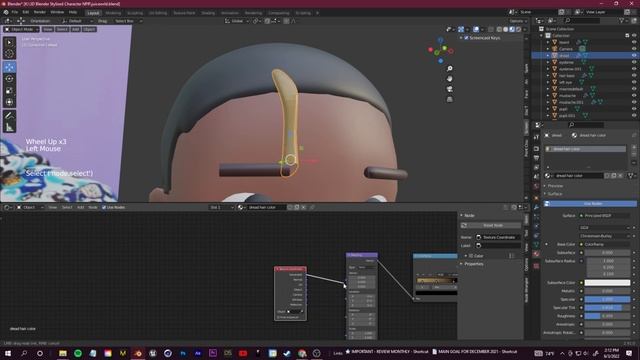Image resolution: width=640 pixels, height=360 pixels.
Task: Open the node editor Node menu button
Action: click(x=93, y=207)
